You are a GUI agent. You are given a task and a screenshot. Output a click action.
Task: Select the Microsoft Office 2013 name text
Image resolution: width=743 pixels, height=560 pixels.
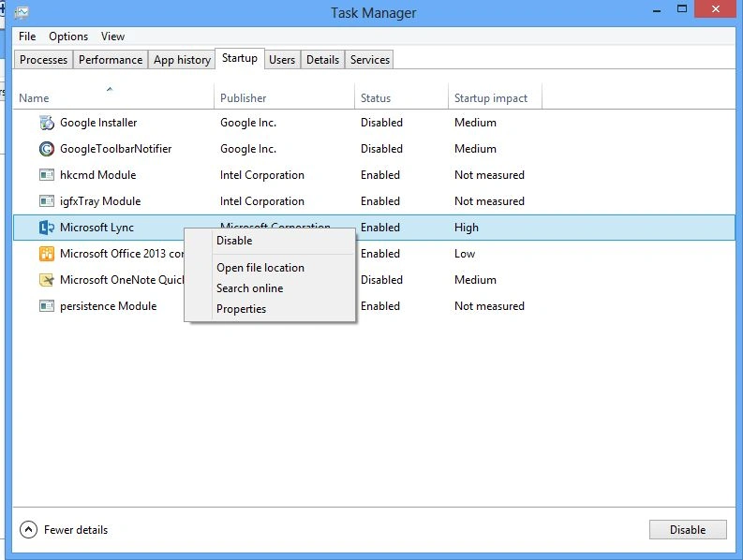coord(122,254)
